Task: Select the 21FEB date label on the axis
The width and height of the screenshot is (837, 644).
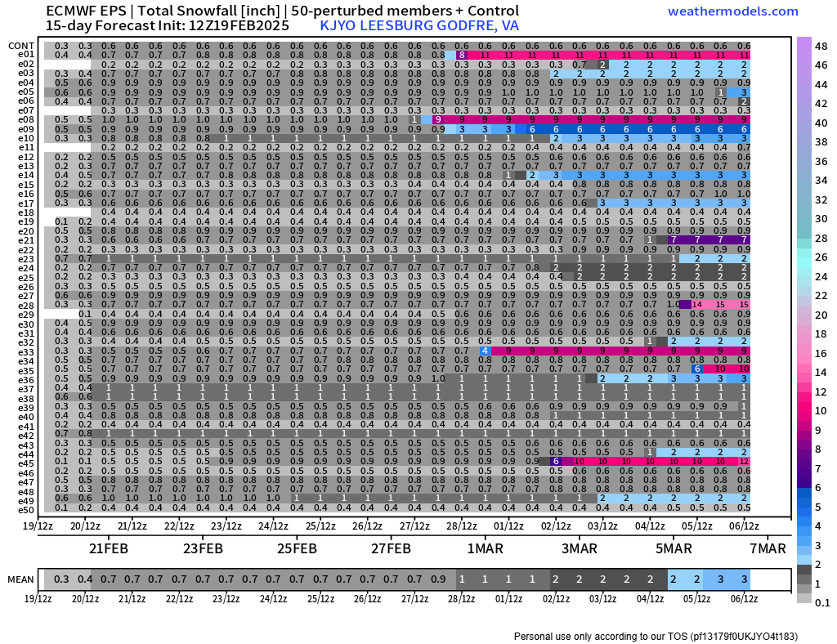Action: [x=109, y=548]
